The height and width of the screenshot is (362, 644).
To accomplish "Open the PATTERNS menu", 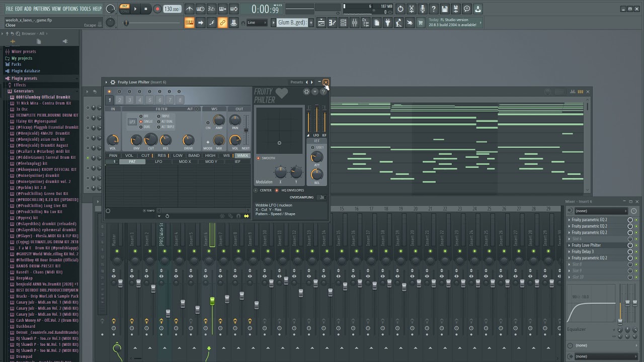I will [x=42, y=9].
